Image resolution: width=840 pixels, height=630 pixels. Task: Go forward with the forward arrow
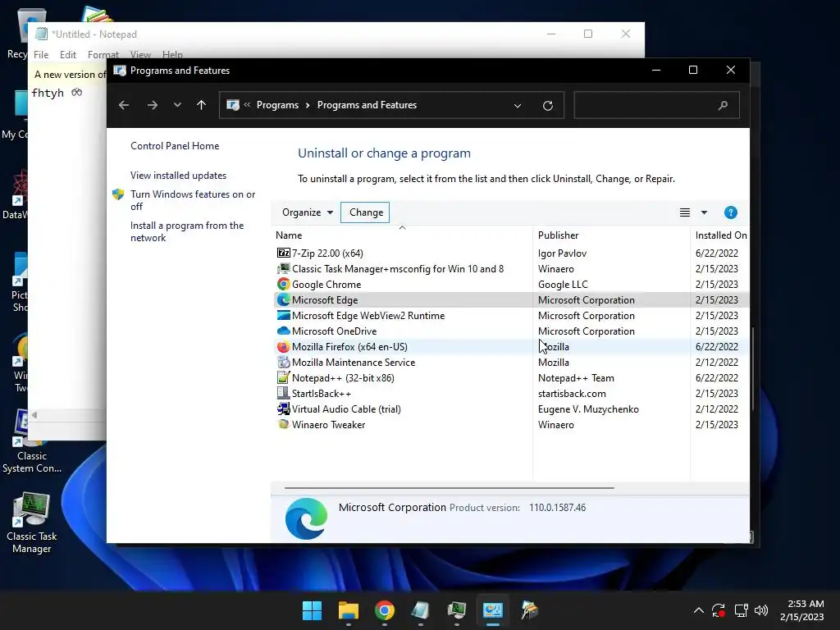pos(152,105)
